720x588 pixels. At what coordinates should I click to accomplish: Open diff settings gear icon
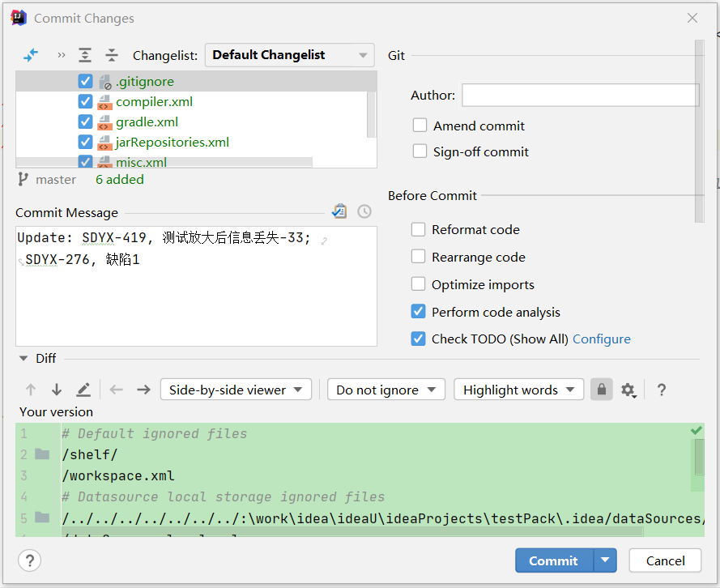[x=628, y=390]
